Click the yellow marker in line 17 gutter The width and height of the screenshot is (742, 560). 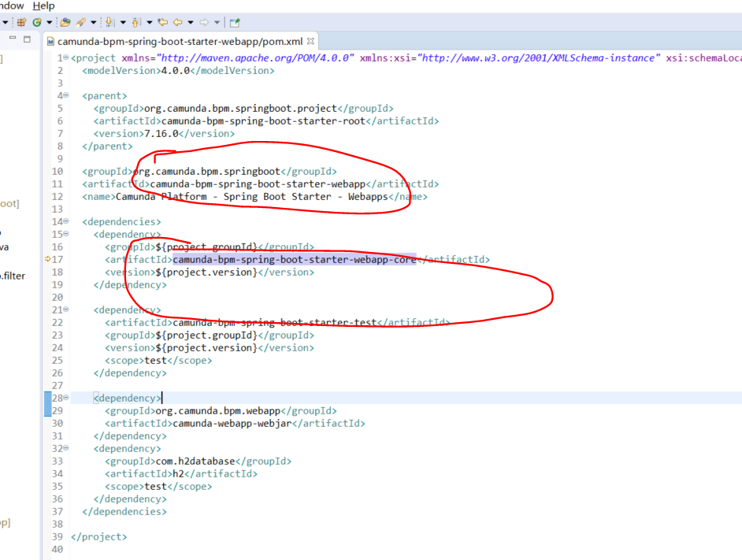click(x=46, y=259)
